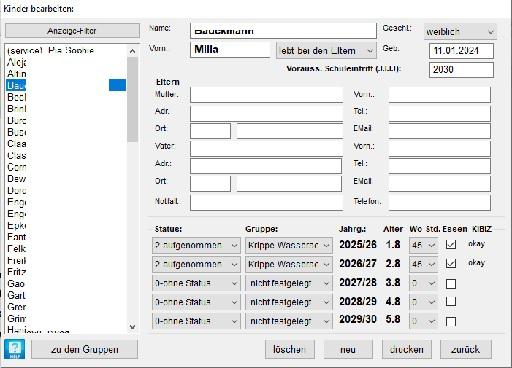Open Gruppe dropdown for year 2027/28

289,283
